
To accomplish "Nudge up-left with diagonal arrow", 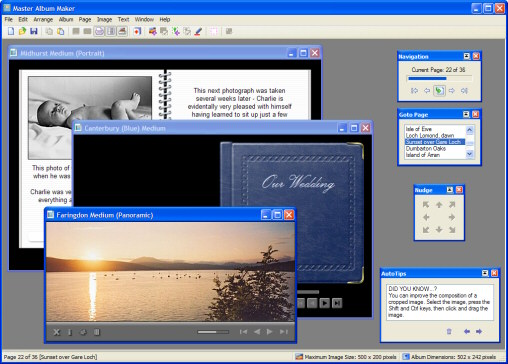I will (426, 205).
